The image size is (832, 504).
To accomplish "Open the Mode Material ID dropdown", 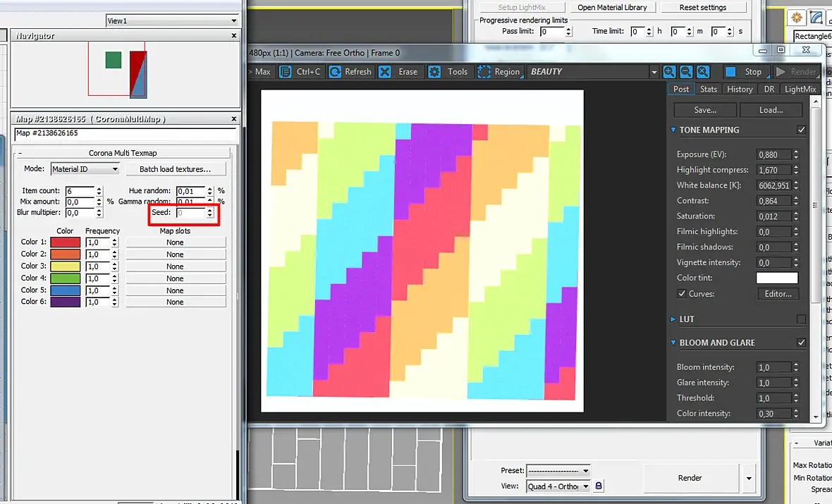I will tap(85, 169).
